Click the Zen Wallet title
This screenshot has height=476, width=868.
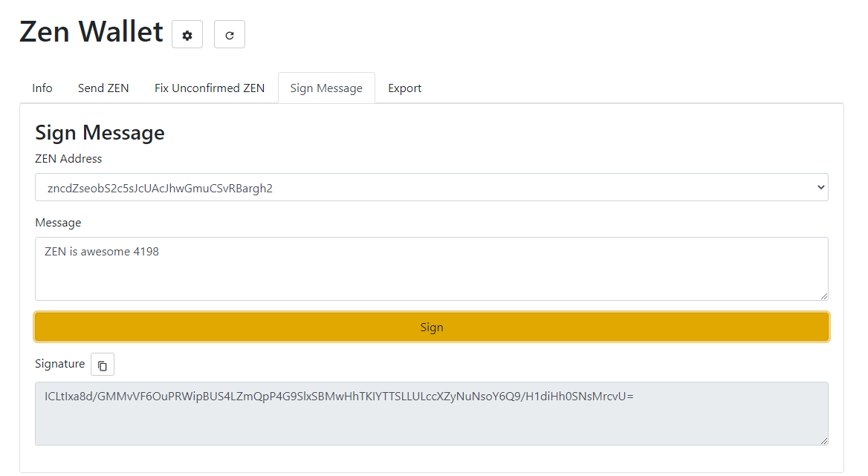coord(91,31)
